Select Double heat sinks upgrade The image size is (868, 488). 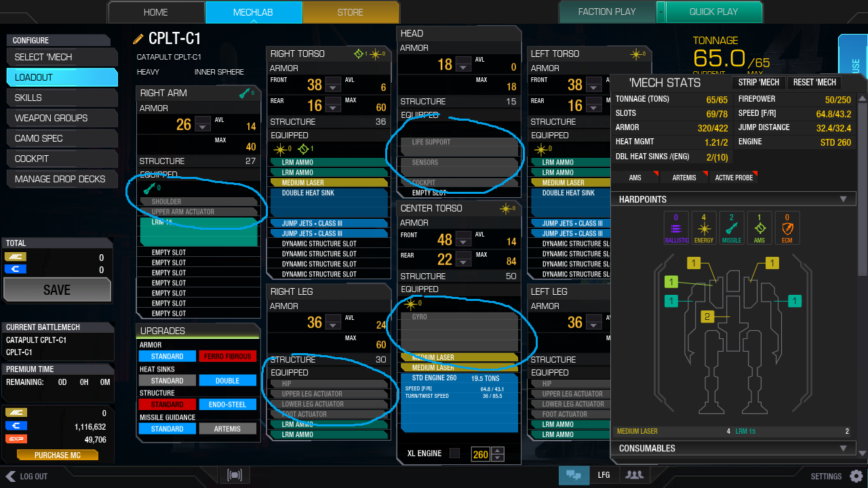click(228, 381)
